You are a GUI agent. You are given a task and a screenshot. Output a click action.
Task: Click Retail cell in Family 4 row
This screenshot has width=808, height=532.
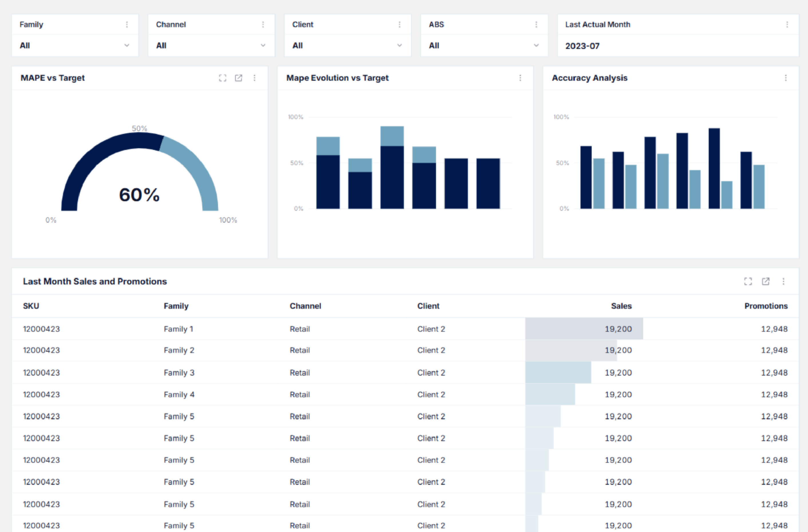click(300, 395)
